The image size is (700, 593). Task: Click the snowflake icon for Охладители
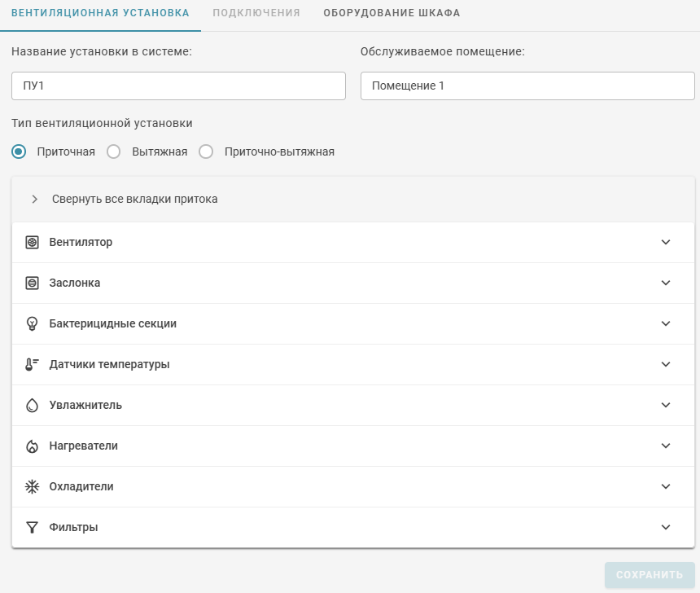tap(32, 487)
